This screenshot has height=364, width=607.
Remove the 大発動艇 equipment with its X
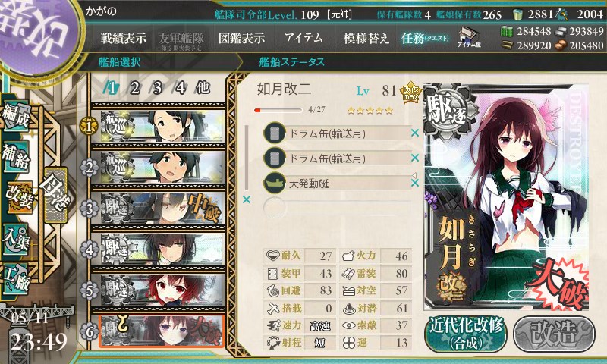[x=414, y=183]
